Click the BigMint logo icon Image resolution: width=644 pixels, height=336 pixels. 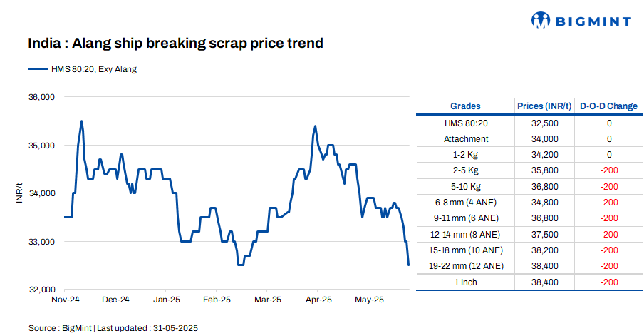click(542, 20)
